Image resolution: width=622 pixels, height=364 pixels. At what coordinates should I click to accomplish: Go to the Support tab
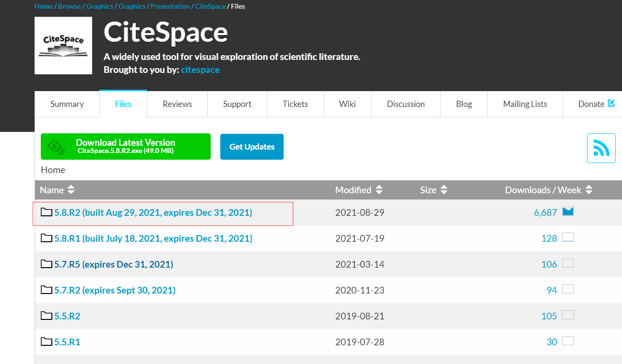(237, 104)
